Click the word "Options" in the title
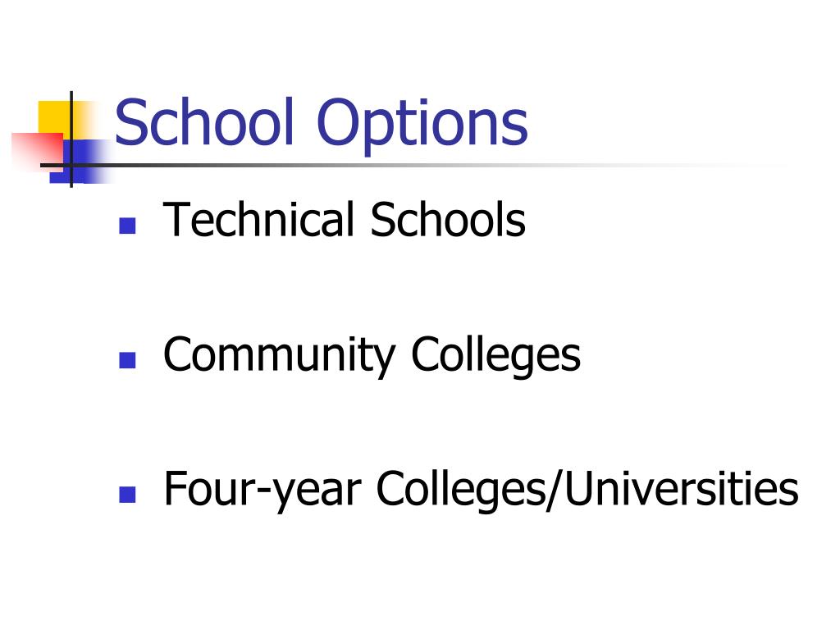840x630 pixels. tap(422, 126)
